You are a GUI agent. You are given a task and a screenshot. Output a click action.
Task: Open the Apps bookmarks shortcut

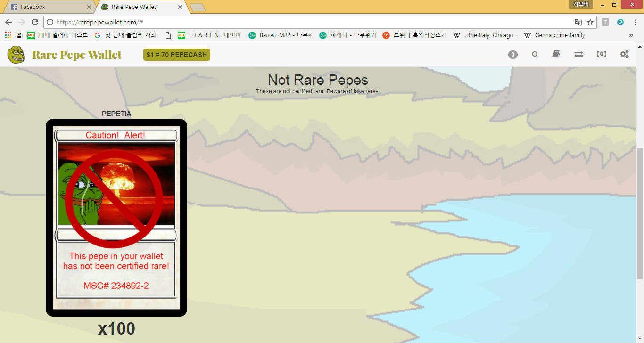tap(13, 35)
